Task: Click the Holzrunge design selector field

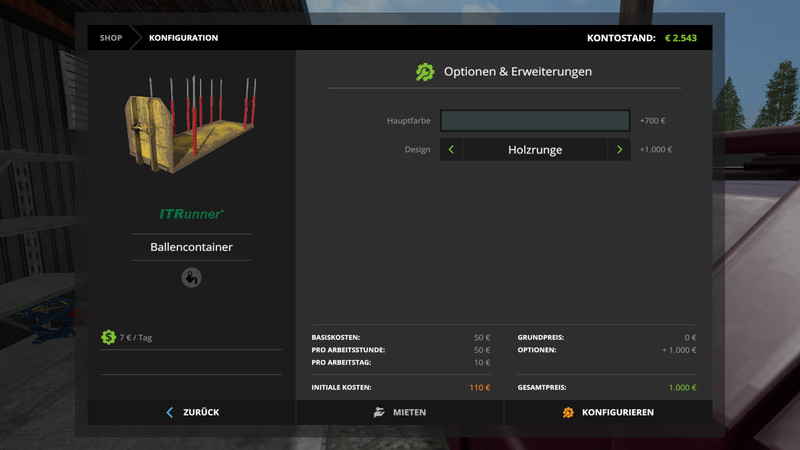Action: [535, 150]
